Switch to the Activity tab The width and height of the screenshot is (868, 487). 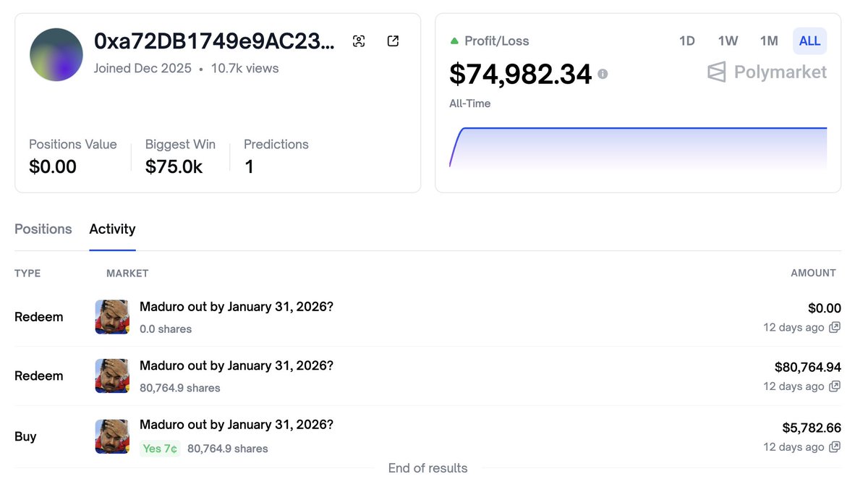pyautogui.click(x=112, y=229)
